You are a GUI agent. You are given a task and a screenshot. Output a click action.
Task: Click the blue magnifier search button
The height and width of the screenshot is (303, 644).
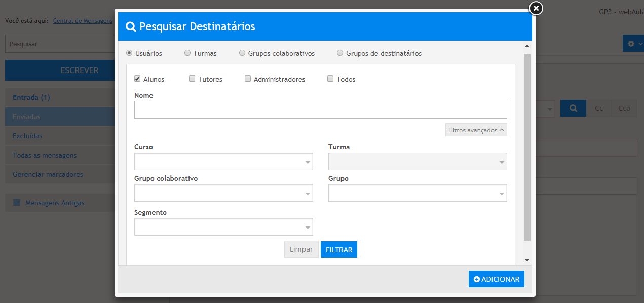coord(573,108)
